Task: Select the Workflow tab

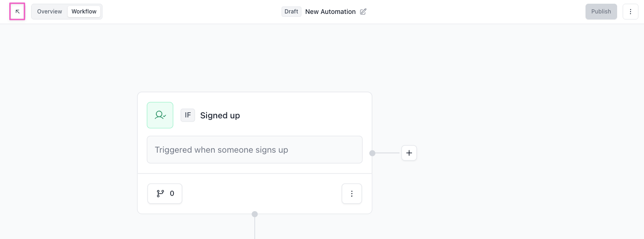Action: pos(84,12)
